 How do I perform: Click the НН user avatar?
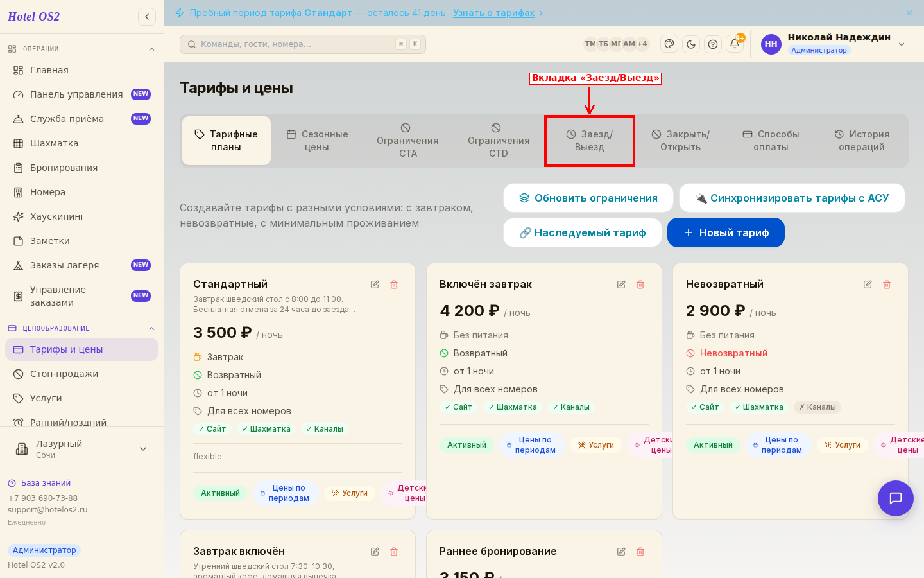click(771, 44)
